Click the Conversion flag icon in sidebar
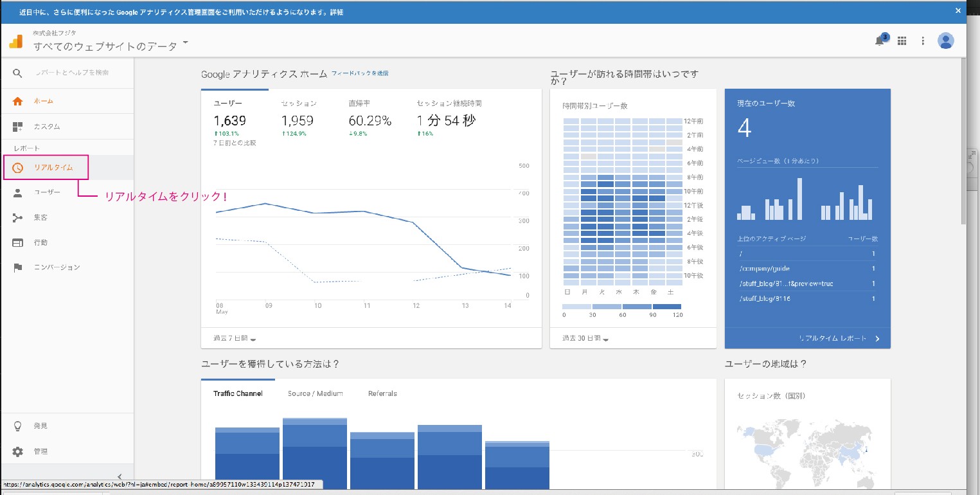980x495 pixels. (17, 267)
